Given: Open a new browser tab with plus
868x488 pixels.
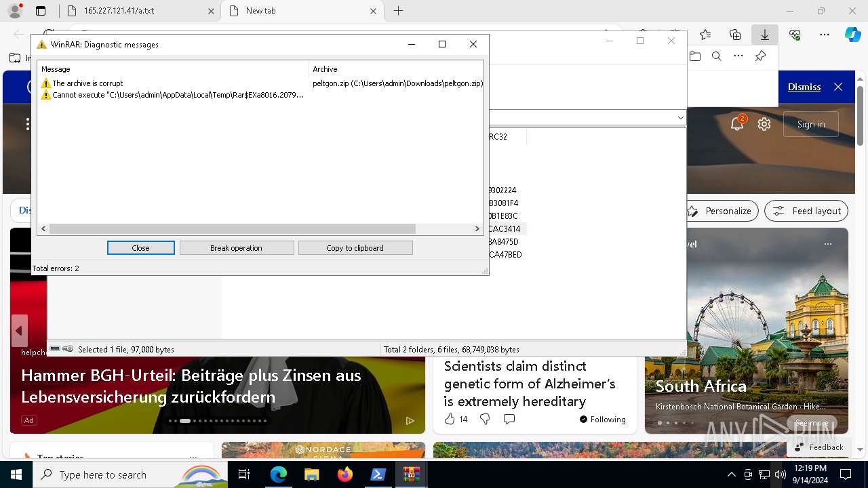Looking at the screenshot, I should (x=399, y=11).
